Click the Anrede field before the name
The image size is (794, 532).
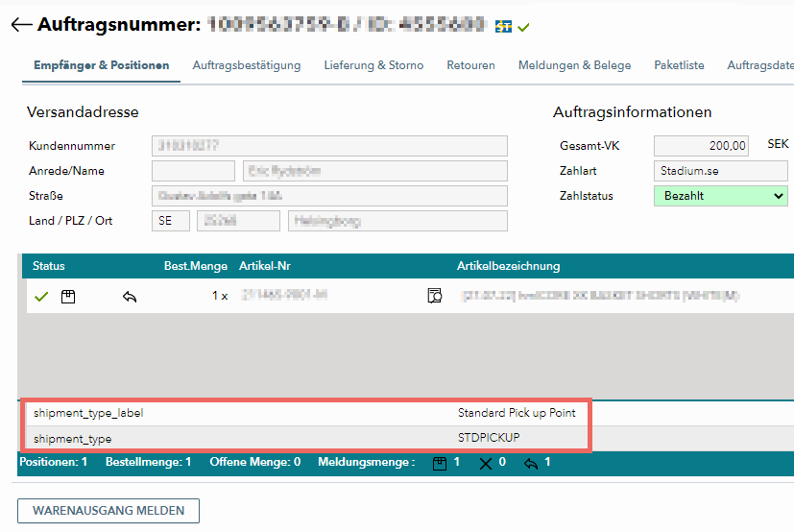(x=193, y=171)
